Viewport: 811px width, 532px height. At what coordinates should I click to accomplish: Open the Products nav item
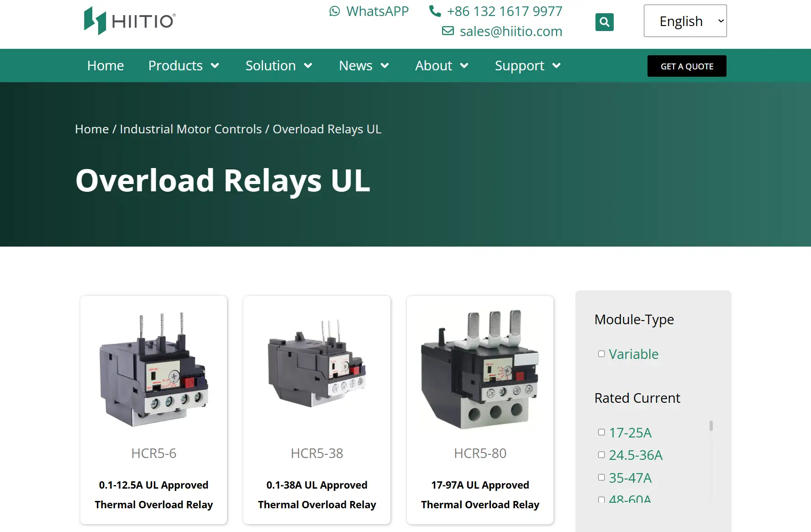(x=175, y=66)
